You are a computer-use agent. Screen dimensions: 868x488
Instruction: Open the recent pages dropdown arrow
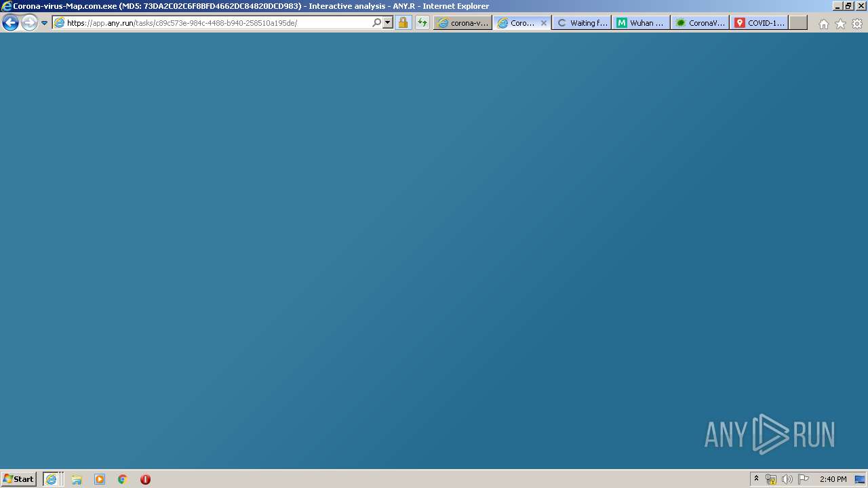tap(45, 23)
